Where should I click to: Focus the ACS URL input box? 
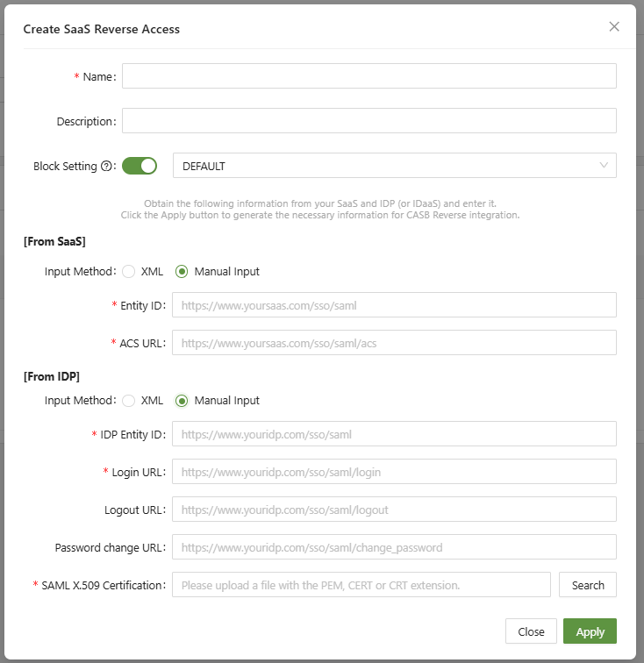[393, 343]
